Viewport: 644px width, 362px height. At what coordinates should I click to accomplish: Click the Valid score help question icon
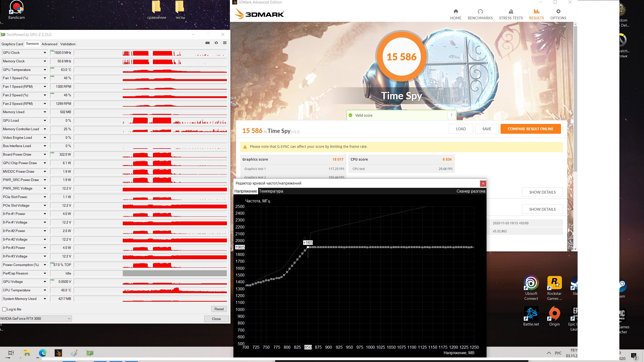[452, 115]
